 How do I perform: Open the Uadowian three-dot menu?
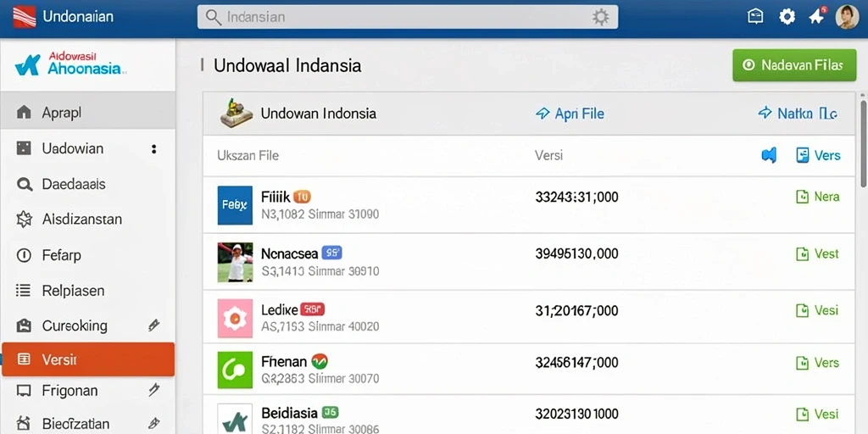[154, 149]
